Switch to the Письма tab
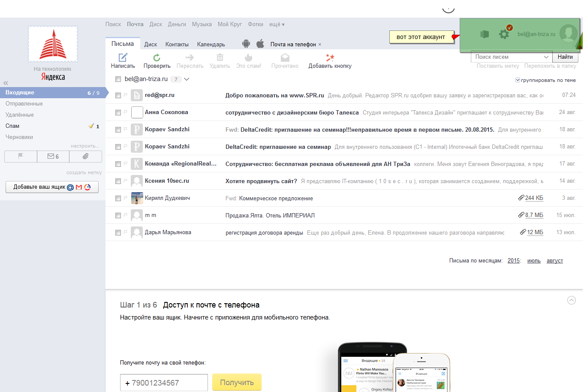The height and width of the screenshot is (392, 584). 123,44
